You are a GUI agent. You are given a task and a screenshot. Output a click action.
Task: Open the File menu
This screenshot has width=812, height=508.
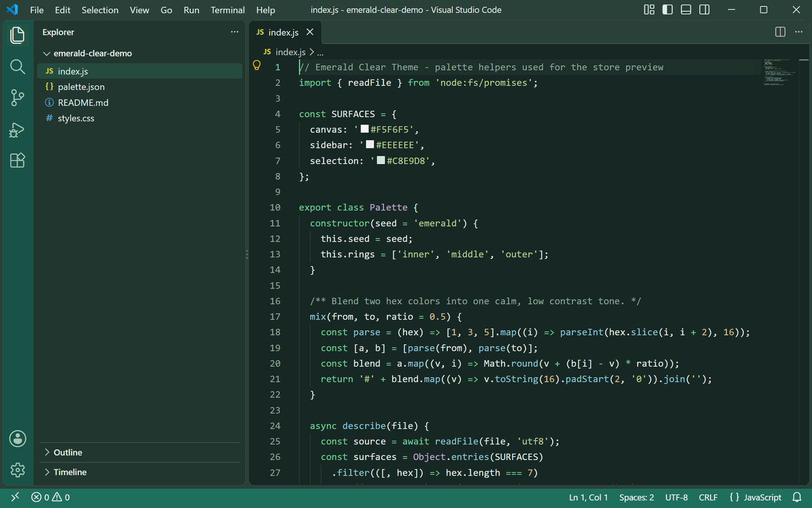pyautogui.click(x=37, y=10)
